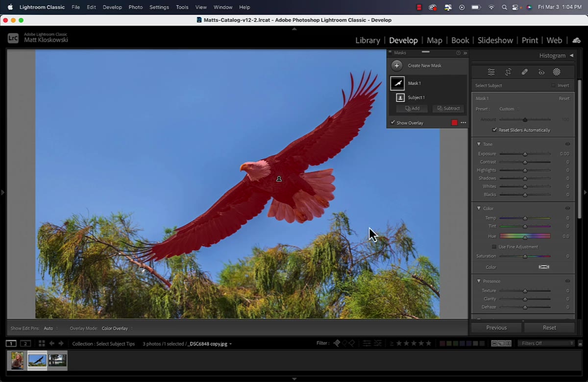Click the Add button under Mask 1
This screenshot has width=588, height=382.
(412, 108)
